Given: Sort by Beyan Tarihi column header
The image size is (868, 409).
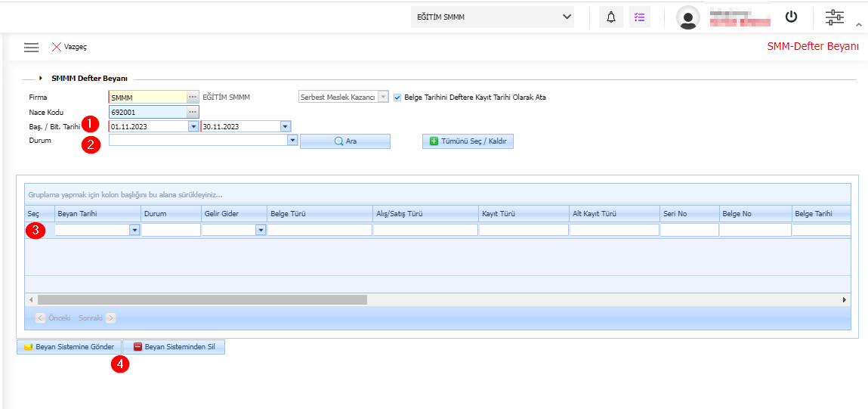Looking at the screenshot, I should click(x=97, y=213).
